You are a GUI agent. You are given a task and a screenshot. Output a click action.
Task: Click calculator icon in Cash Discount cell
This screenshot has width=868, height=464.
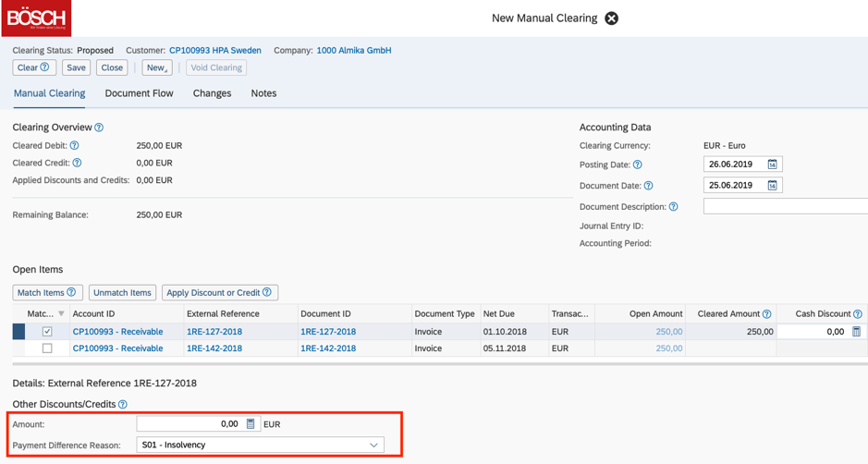click(856, 332)
